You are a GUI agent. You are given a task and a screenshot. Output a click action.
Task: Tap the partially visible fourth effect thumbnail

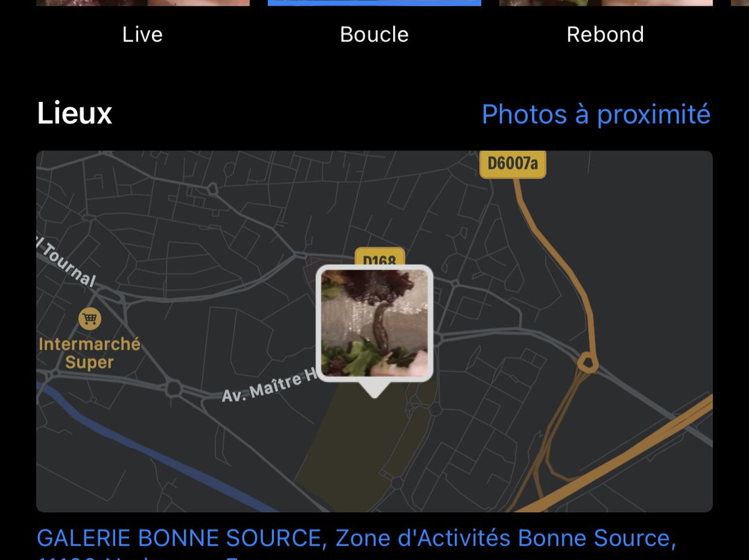(x=740, y=3)
